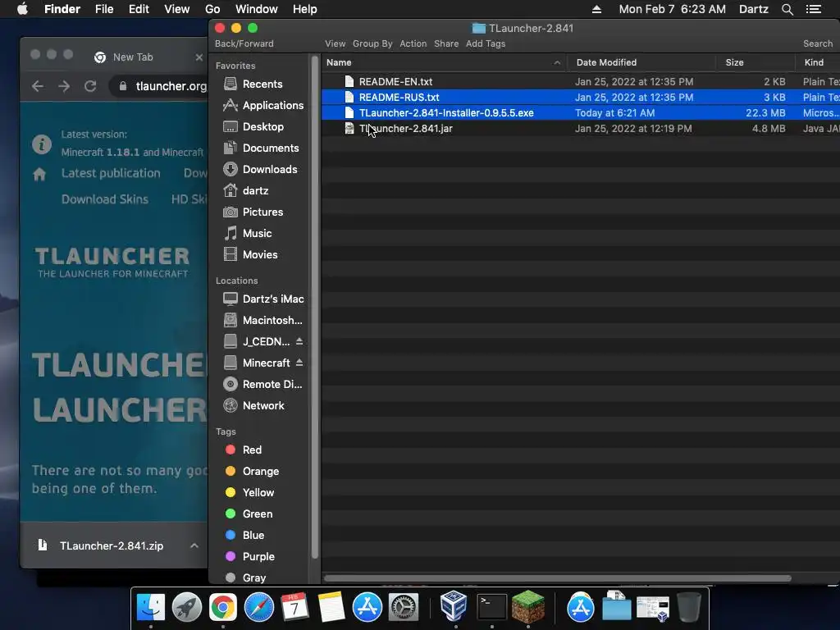Open the Edit menu

pyautogui.click(x=139, y=9)
